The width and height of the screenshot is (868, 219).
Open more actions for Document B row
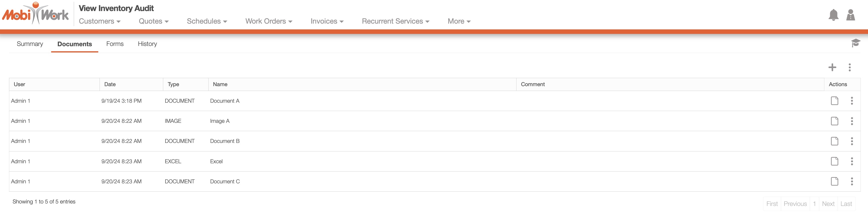pyautogui.click(x=851, y=141)
